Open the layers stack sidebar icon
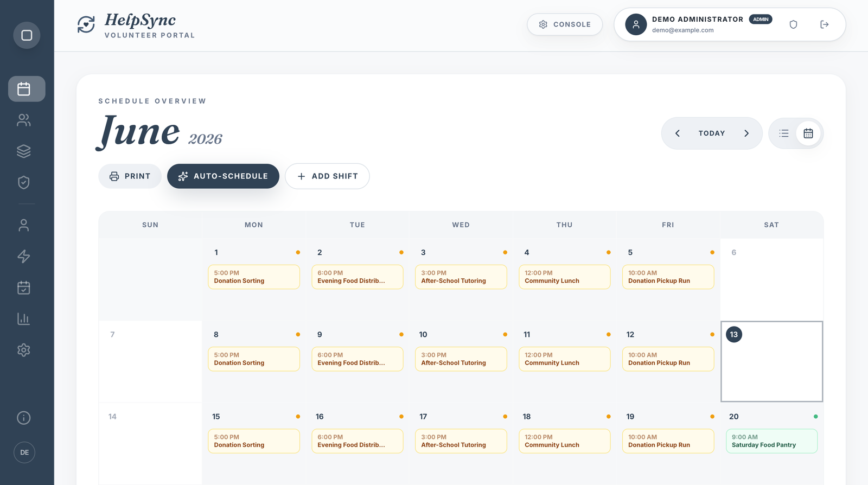The image size is (868, 485). (24, 151)
